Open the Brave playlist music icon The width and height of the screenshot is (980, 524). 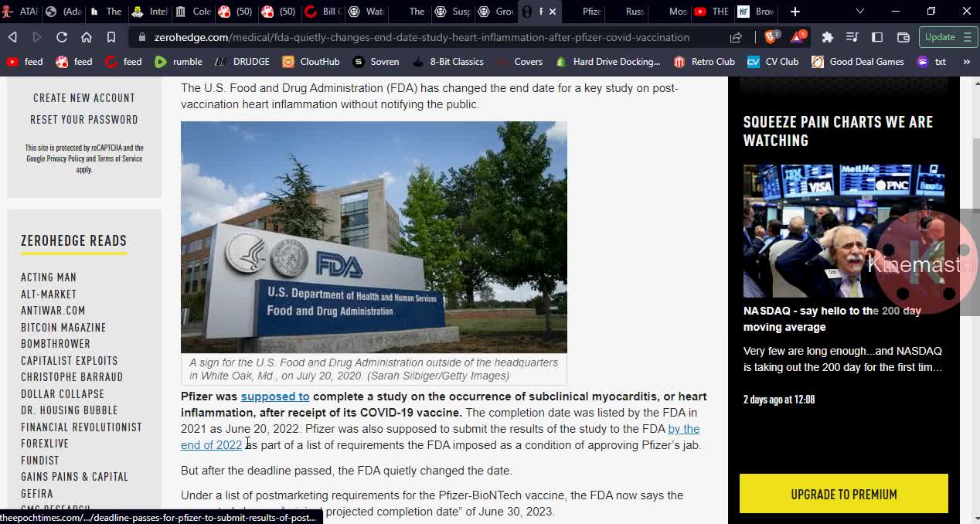click(852, 36)
